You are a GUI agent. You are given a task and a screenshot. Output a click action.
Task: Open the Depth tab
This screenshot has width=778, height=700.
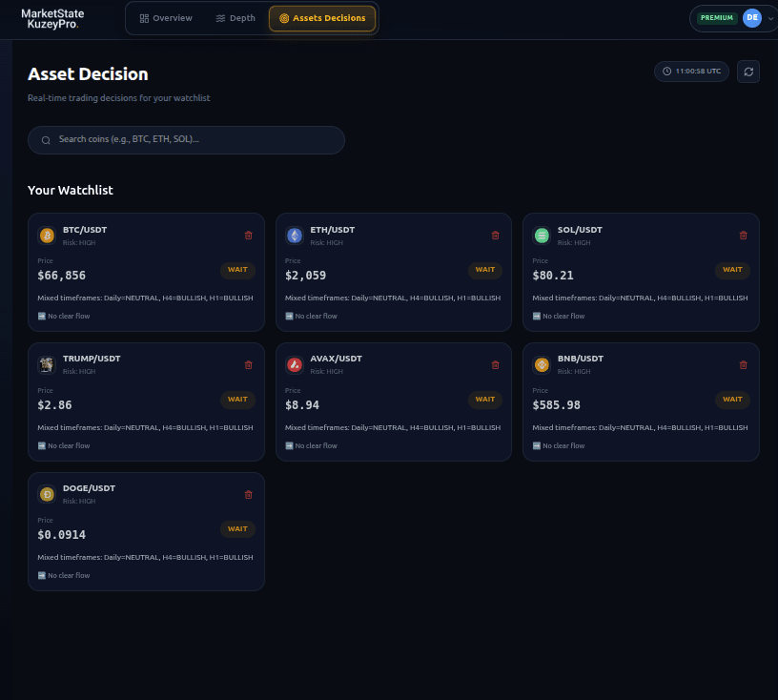(235, 17)
